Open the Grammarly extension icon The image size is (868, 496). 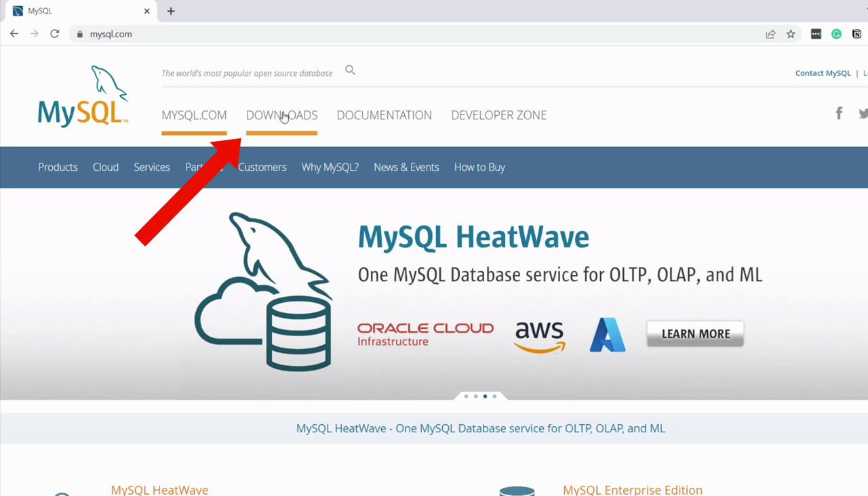[x=836, y=34]
